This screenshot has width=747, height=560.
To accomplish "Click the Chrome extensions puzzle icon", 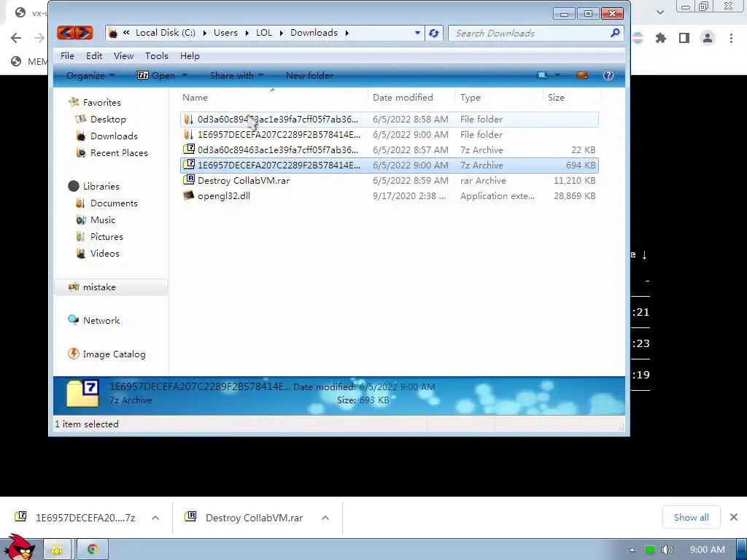I will click(661, 38).
